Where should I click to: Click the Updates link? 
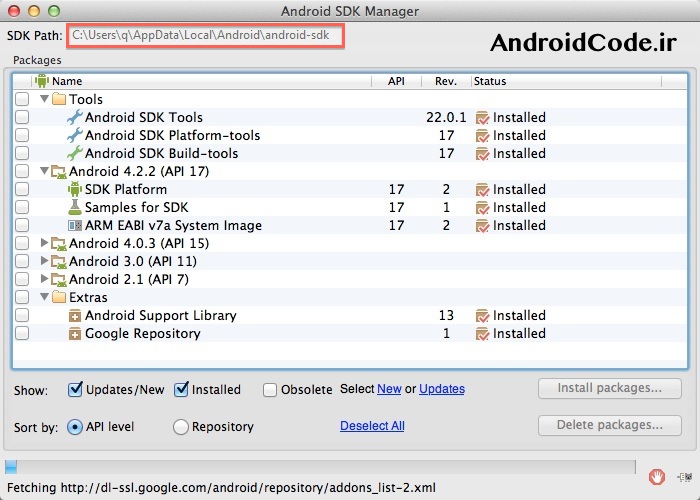tap(441, 389)
